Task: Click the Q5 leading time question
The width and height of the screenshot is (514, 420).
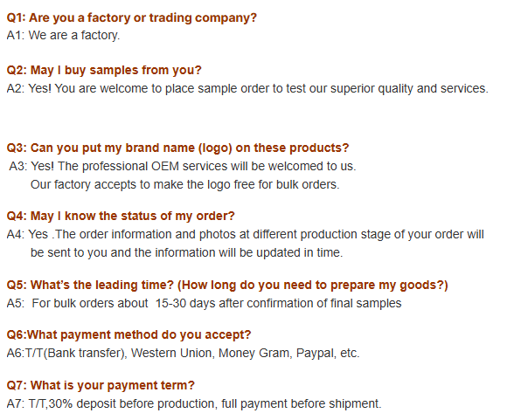Action: (x=227, y=286)
